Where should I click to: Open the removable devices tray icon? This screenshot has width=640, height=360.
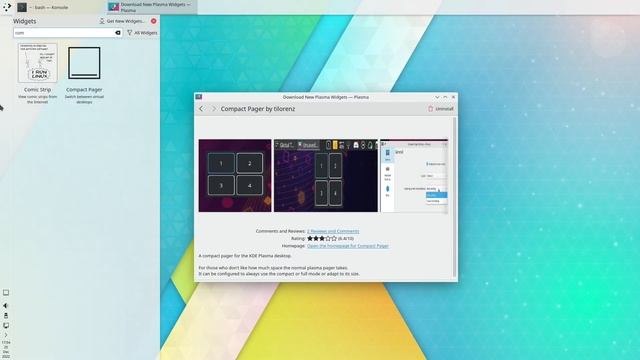(x=6, y=316)
